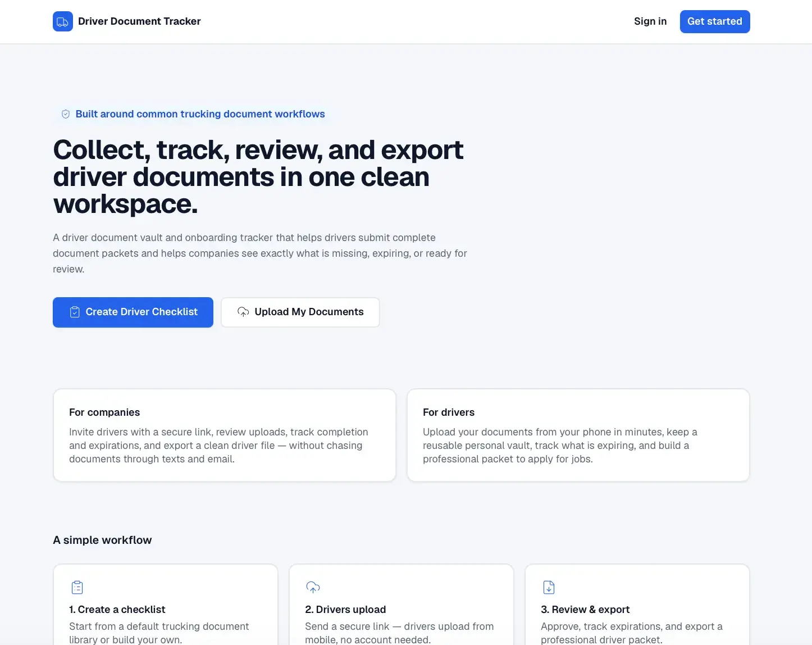Click the A simple workflow heading
The image size is (812, 645).
(102, 540)
